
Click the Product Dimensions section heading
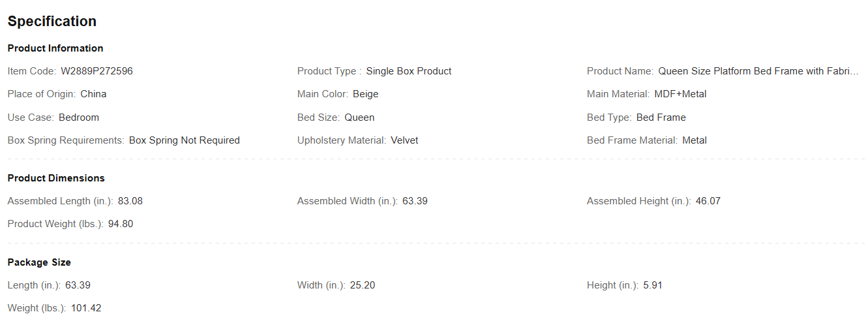(56, 178)
